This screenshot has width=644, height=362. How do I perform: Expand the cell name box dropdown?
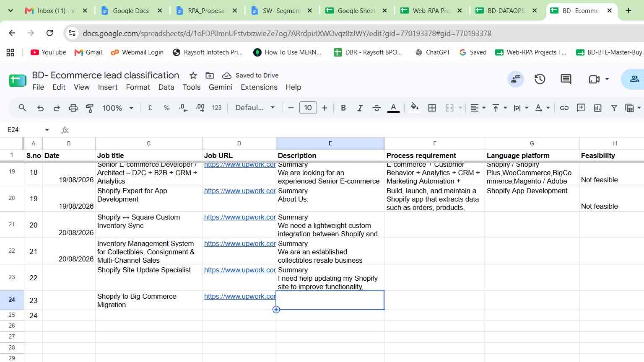click(47, 130)
